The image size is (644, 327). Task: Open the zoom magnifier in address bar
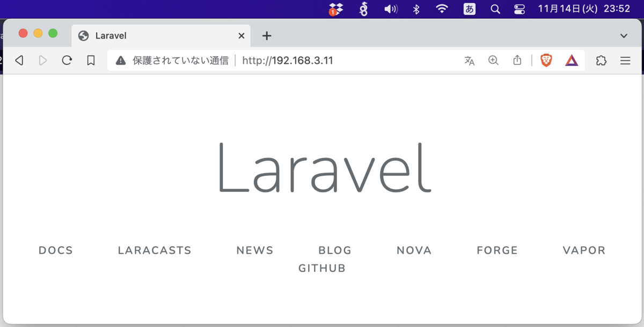493,61
